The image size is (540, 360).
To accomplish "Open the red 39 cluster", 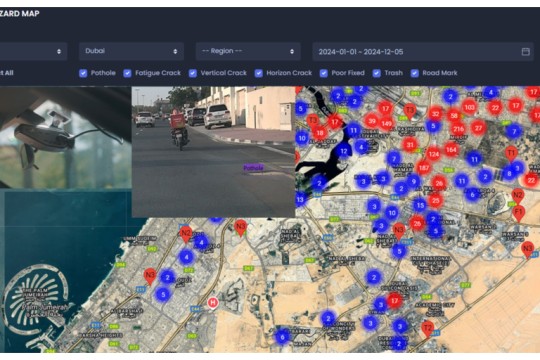I will (372, 121).
